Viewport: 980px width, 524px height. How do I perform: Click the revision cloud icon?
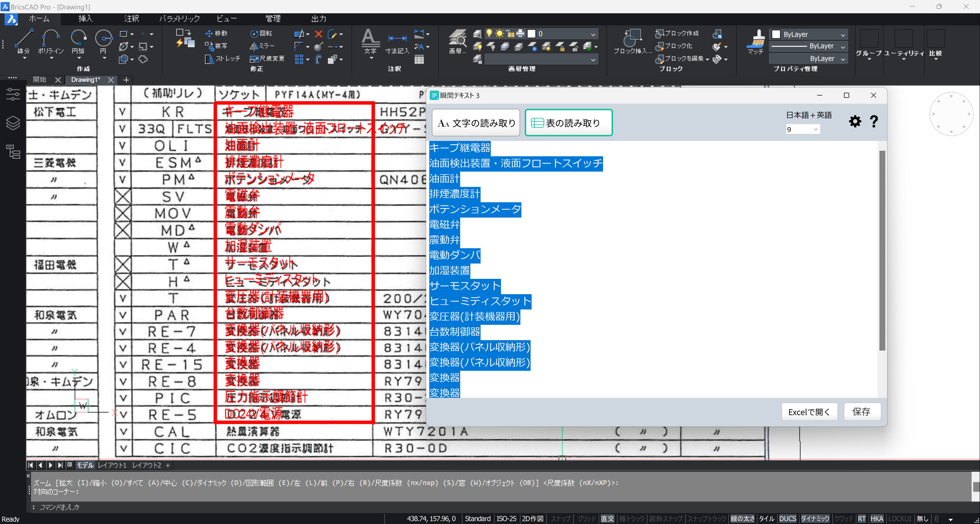coord(143,59)
